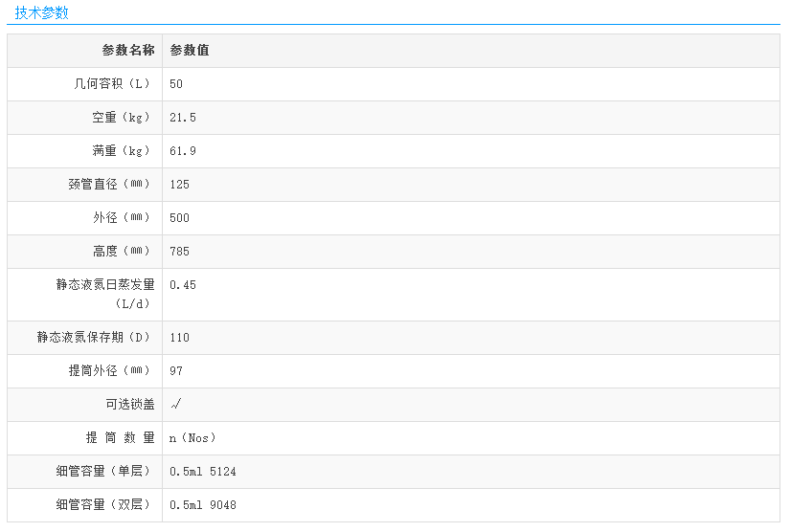Click the neck diameter value 125
This screenshot has height=532, width=791.
180,185
